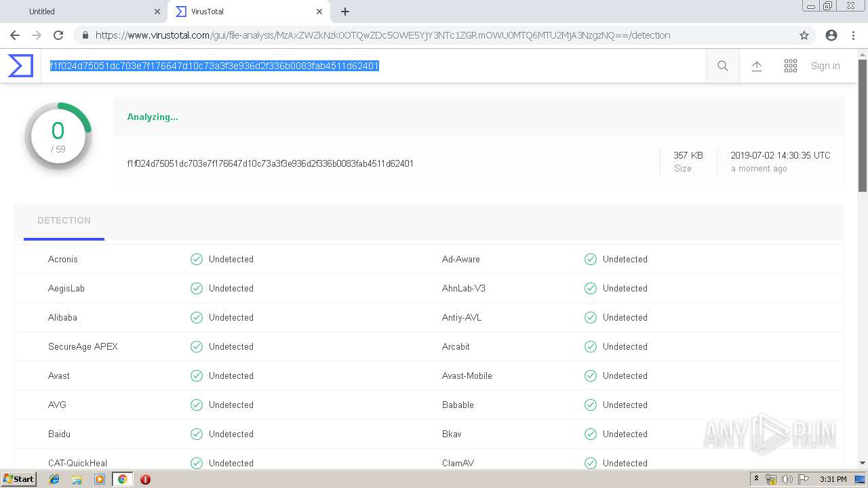
Task: Click AVG undetected check icon
Action: tap(197, 405)
